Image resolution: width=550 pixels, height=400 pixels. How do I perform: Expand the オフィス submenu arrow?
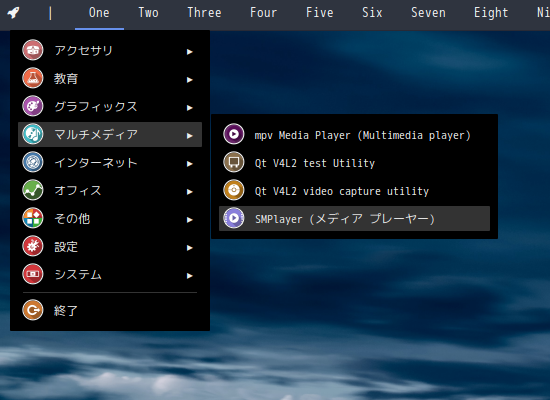pyautogui.click(x=190, y=192)
